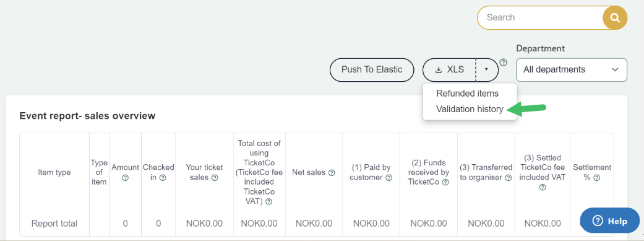Screen dimensions: 644x241
Task: Click the Amount total value 0
Action: coord(125,224)
